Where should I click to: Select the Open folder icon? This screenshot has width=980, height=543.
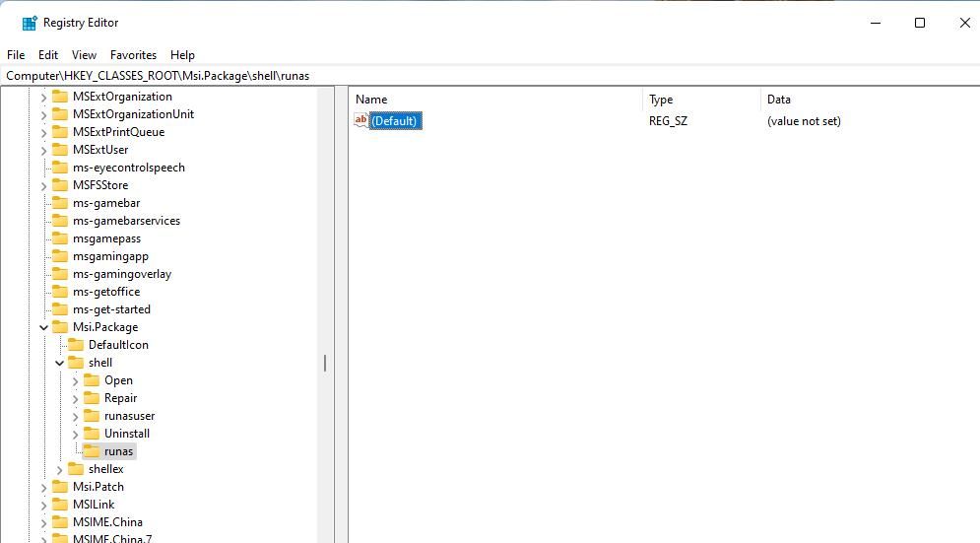click(92, 380)
